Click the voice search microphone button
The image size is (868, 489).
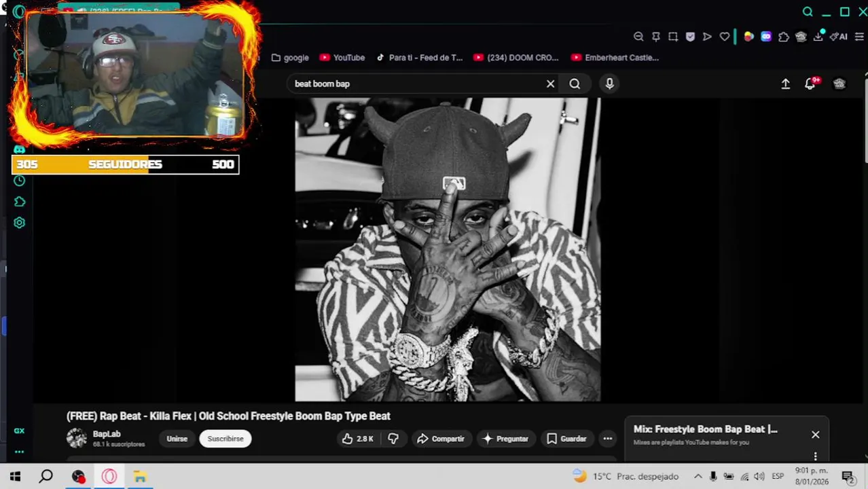pos(609,84)
